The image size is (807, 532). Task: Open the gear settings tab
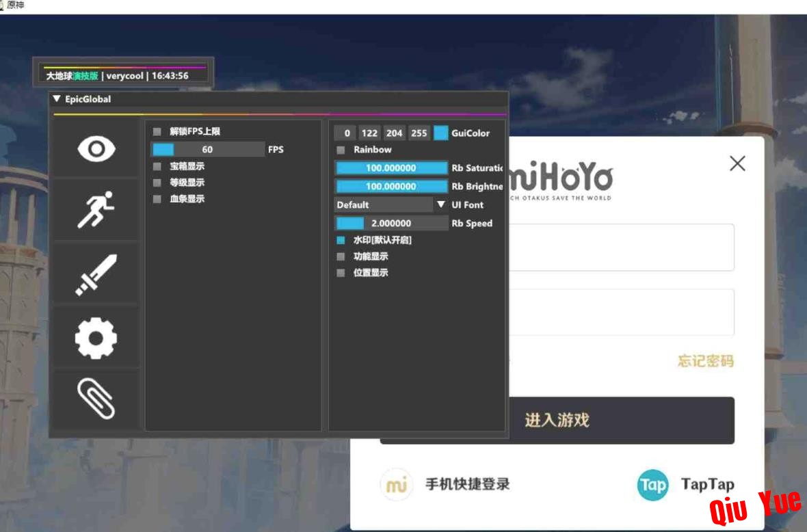click(x=96, y=338)
